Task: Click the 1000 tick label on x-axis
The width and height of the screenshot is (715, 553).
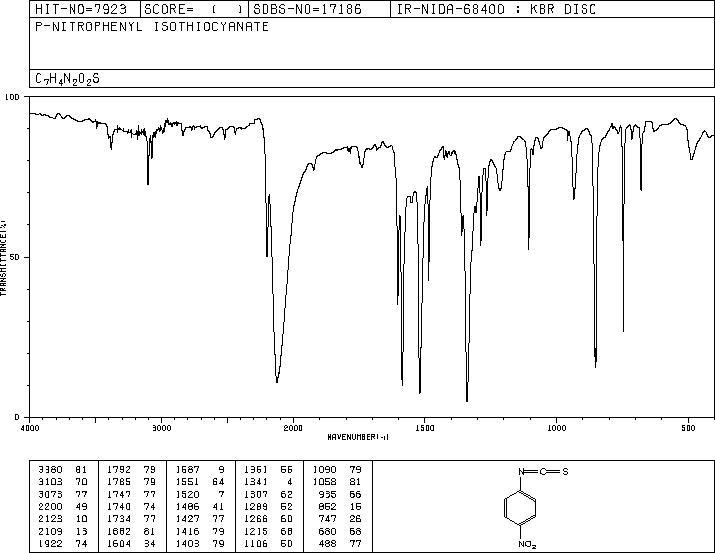Action: 556,428
